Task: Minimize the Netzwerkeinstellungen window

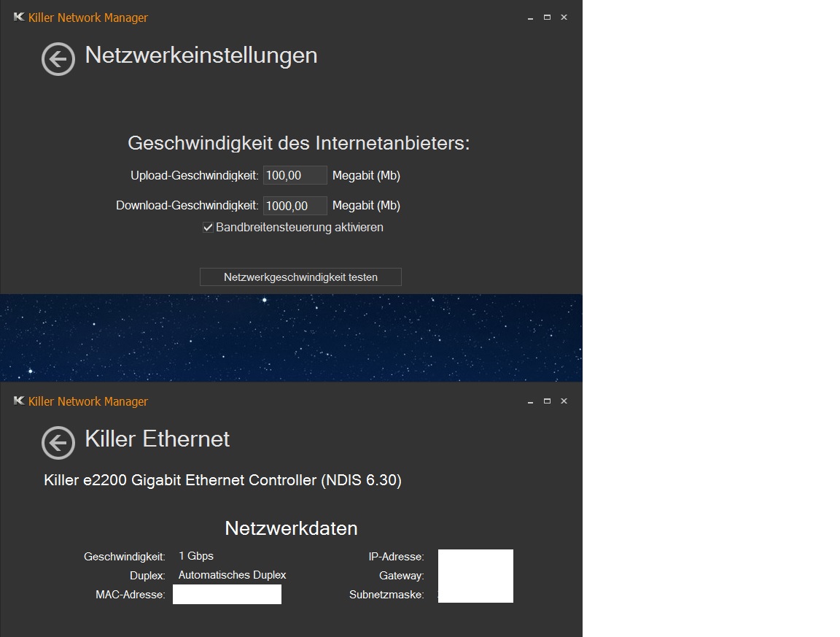Action: (x=530, y=18)
